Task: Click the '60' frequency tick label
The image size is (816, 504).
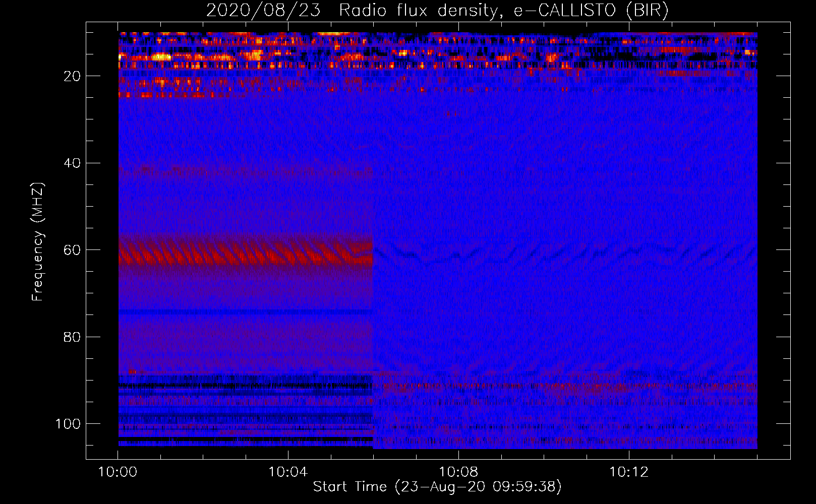Action: click(x=72, y=250)
